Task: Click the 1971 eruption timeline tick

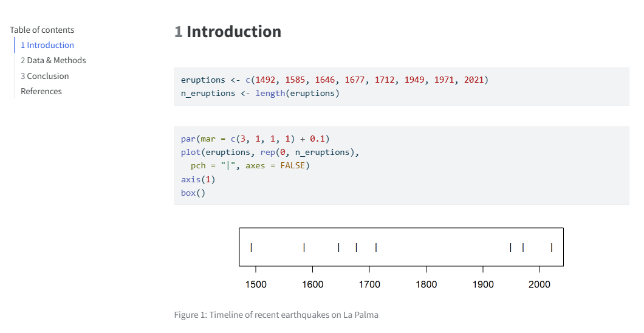Action: pyautogui.click(x=523, y=247)
